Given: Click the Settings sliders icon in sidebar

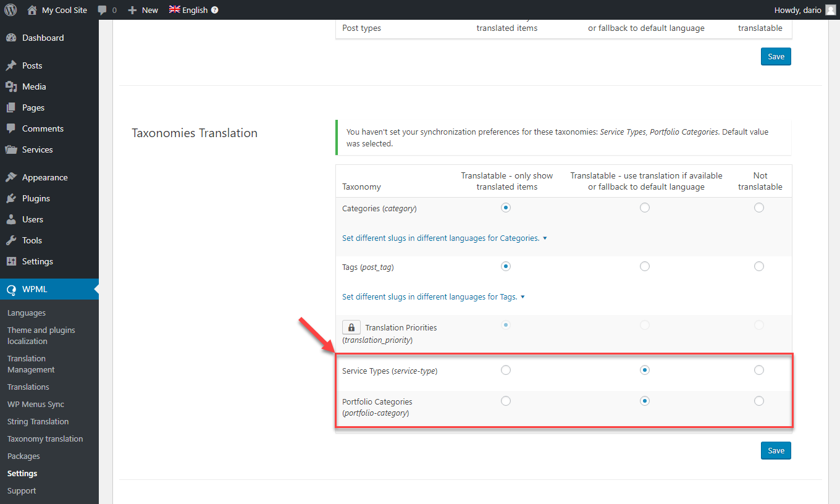Looking at the screenshot, I should pyautogui.click(x=11, y=261).
